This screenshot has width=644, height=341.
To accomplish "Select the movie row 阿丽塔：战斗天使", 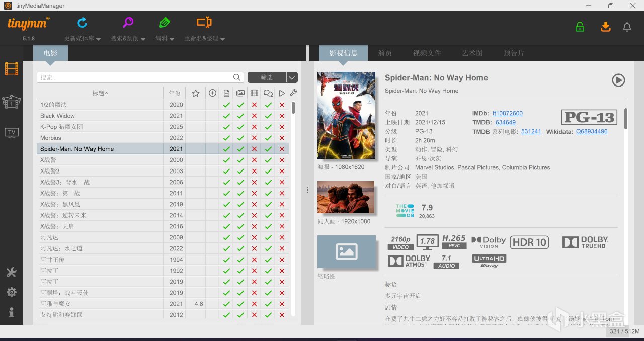I will (x=163, y=293).
